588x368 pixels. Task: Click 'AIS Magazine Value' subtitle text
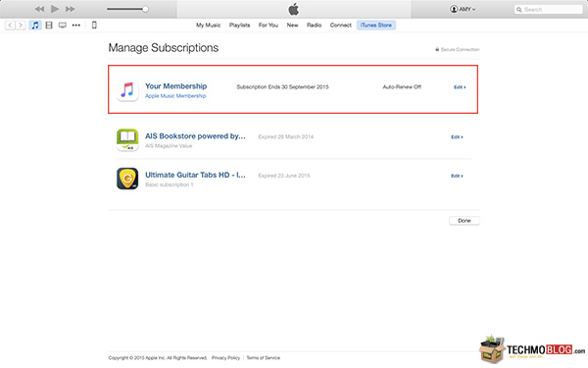pos(169,145)
